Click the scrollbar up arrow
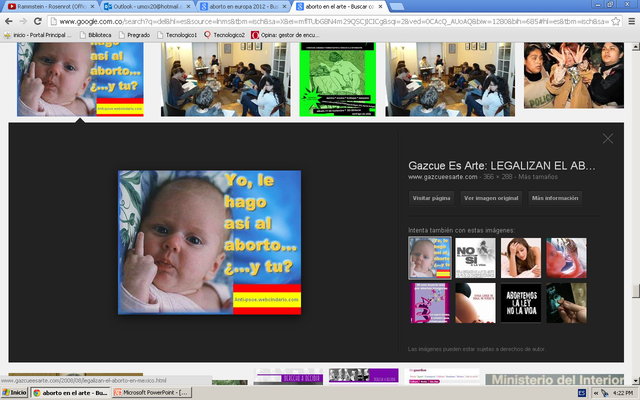This screenshot has height=400, width=640. [636, 47]
